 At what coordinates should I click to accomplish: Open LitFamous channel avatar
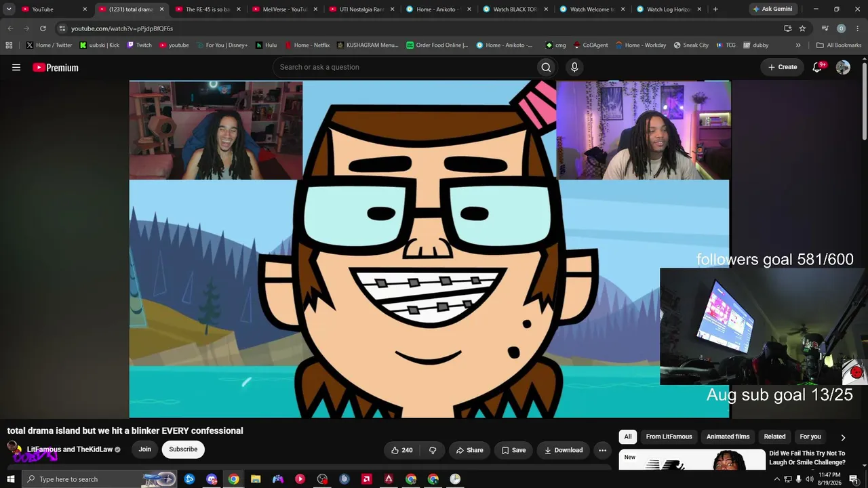click(x=14, y=449)
